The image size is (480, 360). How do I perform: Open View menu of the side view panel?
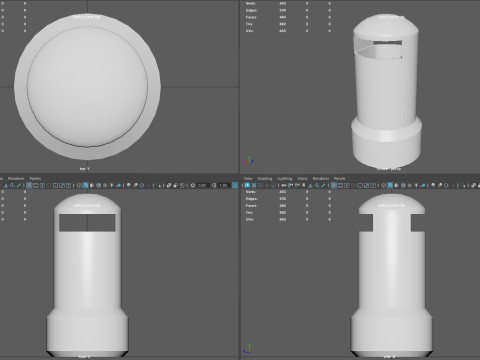pyautogui.click(x=248, y=179)
